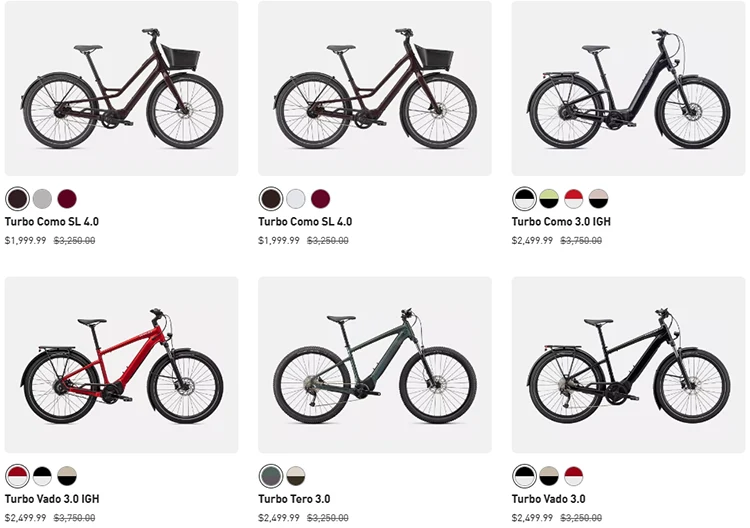The height and width of the screenshot is (528, 750).
Task: Click the second Turbo Como SL 4.0 title
Action: coord(305,221)
